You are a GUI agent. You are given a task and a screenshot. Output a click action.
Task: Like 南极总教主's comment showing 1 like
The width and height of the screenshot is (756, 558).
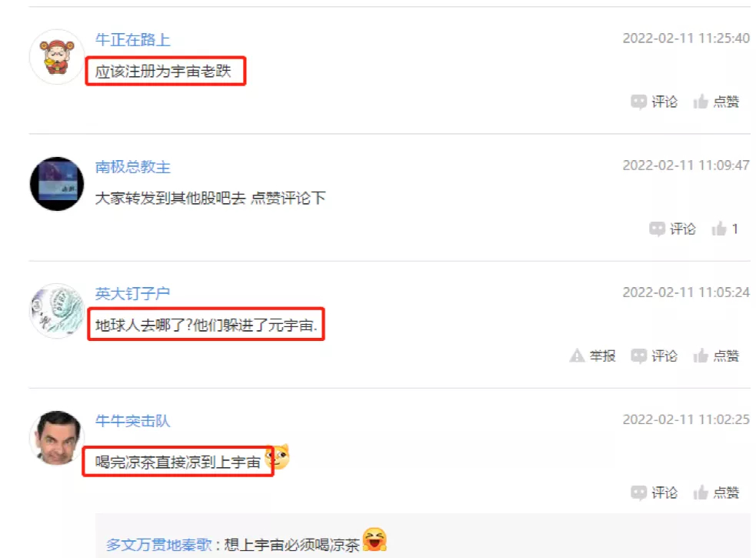pos(724,229)
